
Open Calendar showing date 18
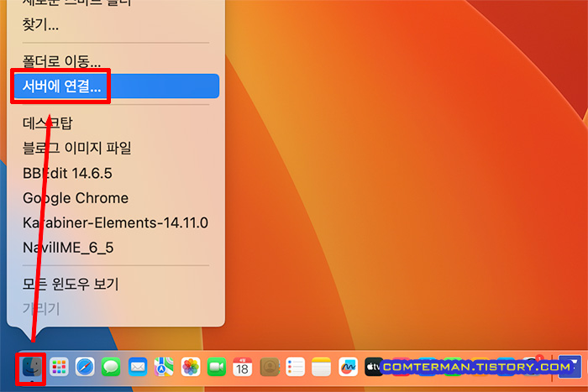tap(243, 367)
